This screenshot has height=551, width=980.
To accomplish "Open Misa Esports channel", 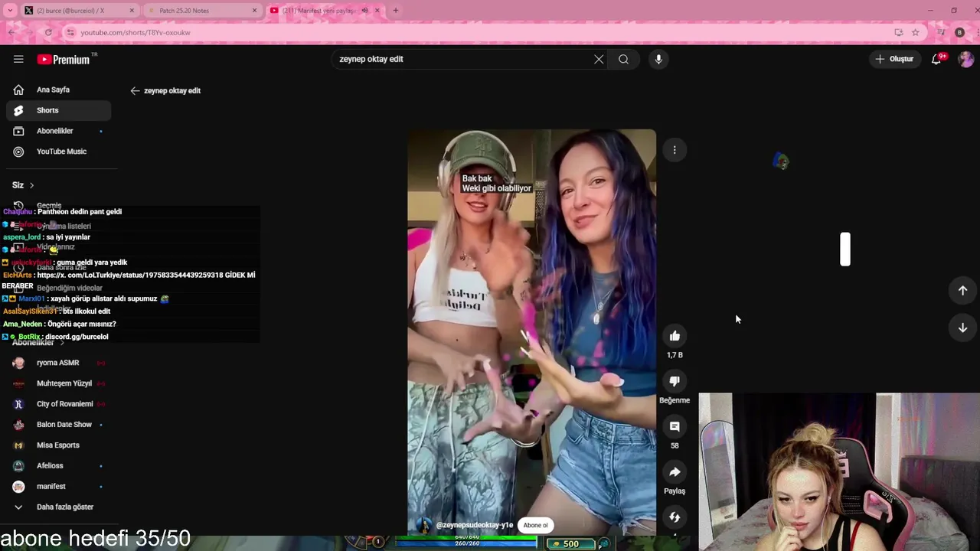I will [x=58, y=445].
